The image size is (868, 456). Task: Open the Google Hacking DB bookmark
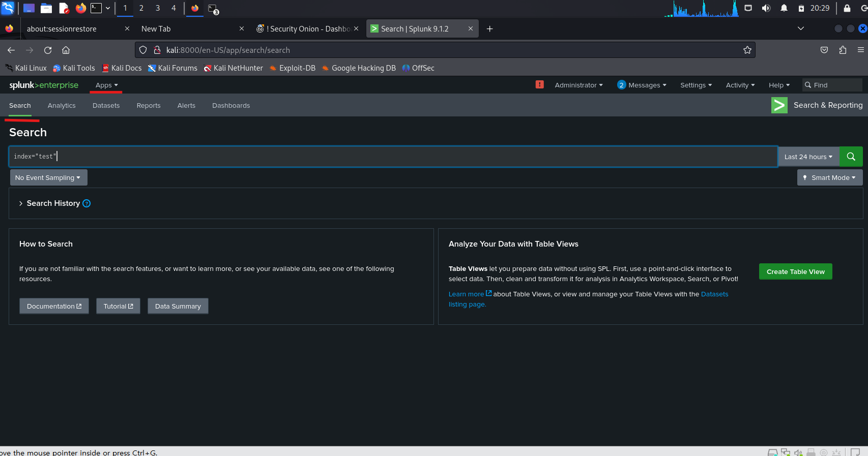(359, 68)
